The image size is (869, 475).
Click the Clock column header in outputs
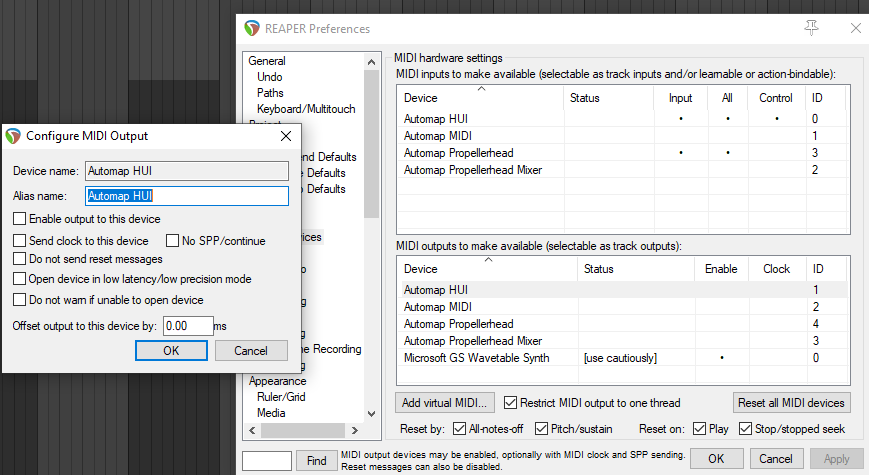776,269
